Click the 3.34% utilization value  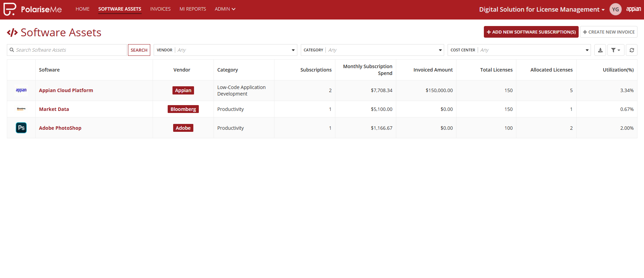(627, 90)
